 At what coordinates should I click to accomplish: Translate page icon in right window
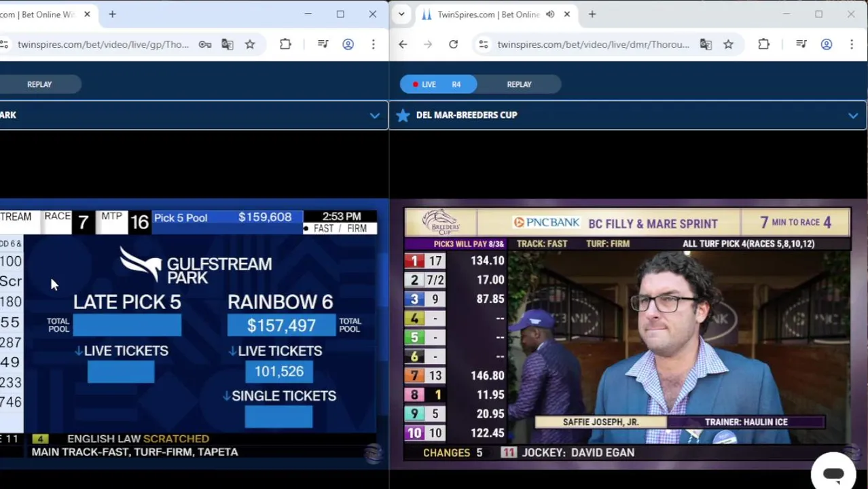pos(706,44)
